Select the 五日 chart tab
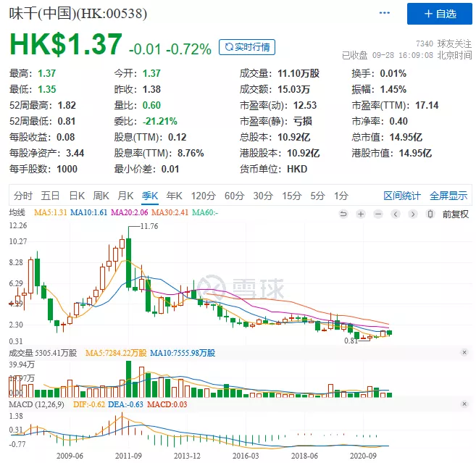The height and width of the screenshot is (463, 476). (x=50, y=196)
